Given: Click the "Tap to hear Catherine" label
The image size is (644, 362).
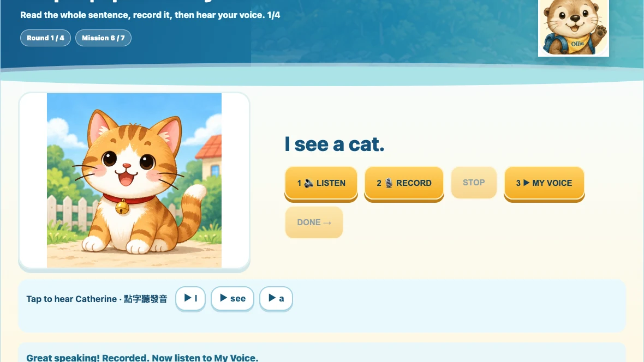Looking at the screenshot, I should point(97,299).
